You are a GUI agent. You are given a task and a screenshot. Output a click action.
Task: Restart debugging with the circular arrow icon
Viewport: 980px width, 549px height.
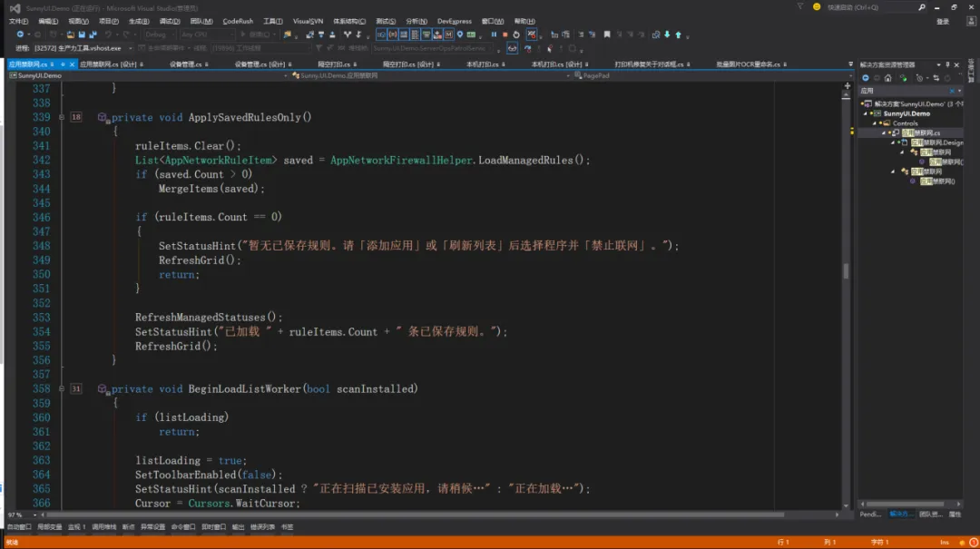[516, 34]
